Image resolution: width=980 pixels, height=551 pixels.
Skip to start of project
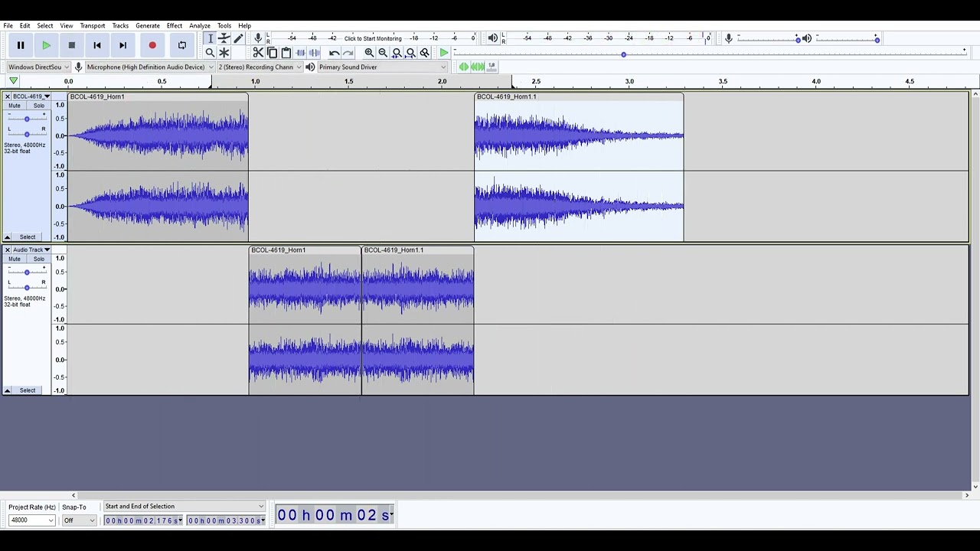pyautogui.click(x=97, y=45)
